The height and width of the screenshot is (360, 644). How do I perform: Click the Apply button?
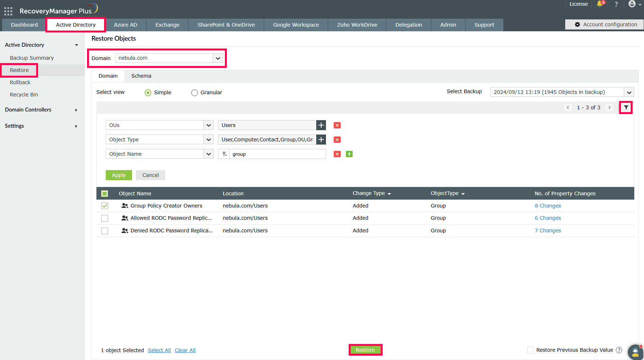click(119, 175)
